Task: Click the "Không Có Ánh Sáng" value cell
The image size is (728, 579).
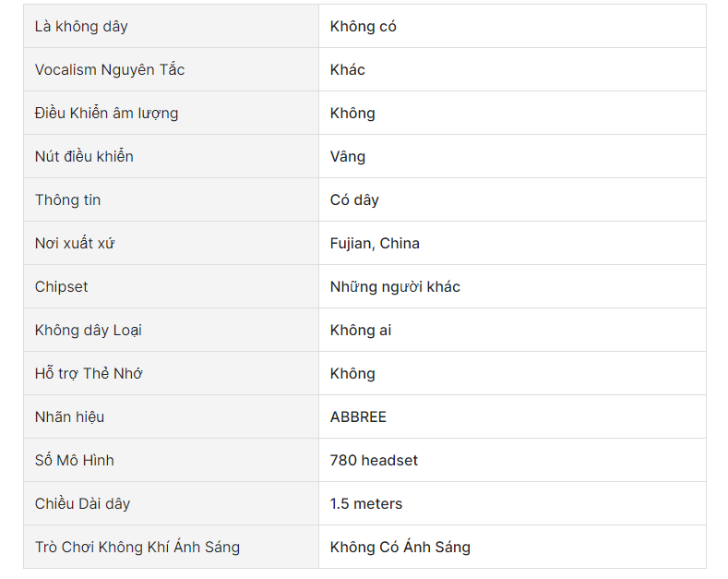Action: click(x=400, y=548)
